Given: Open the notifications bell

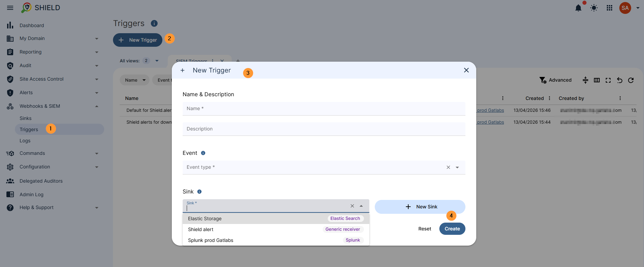Looking at the screenshot, I should 578,8.
